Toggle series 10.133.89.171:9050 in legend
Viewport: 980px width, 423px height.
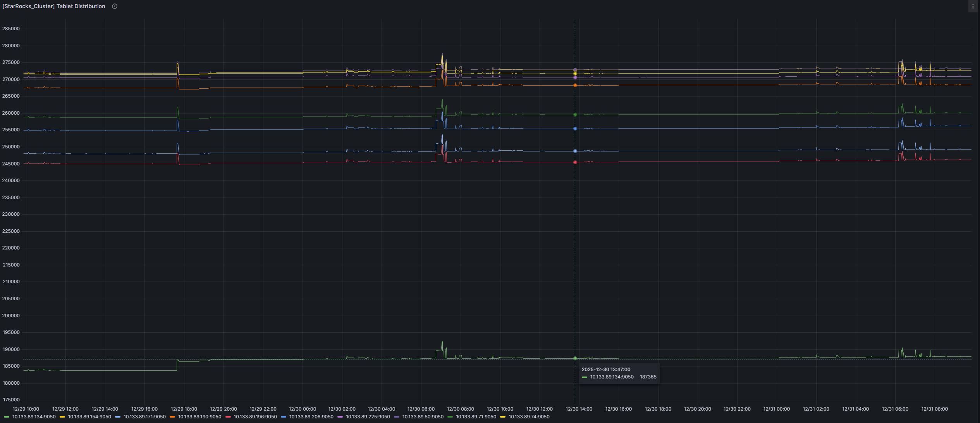pos(144,417)
